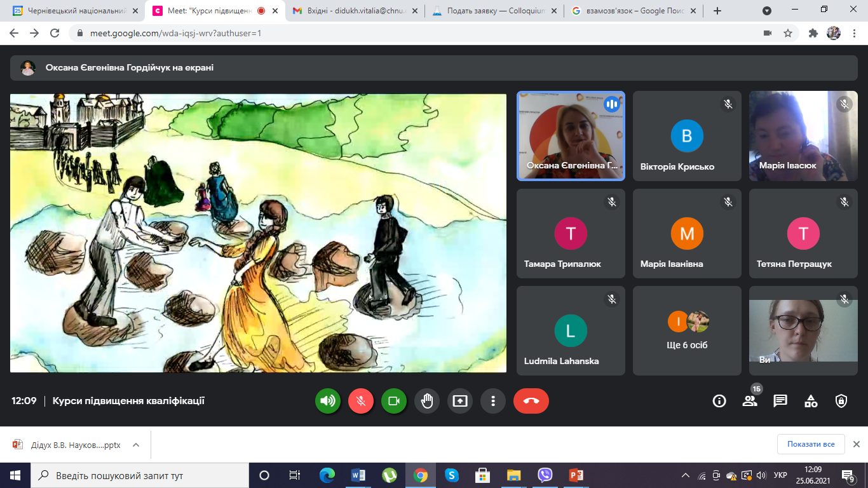The width and height of the screenshot is (868, 488).
Task: Unmute the microphone in the Meet controls
Action: tap(361, 401)
